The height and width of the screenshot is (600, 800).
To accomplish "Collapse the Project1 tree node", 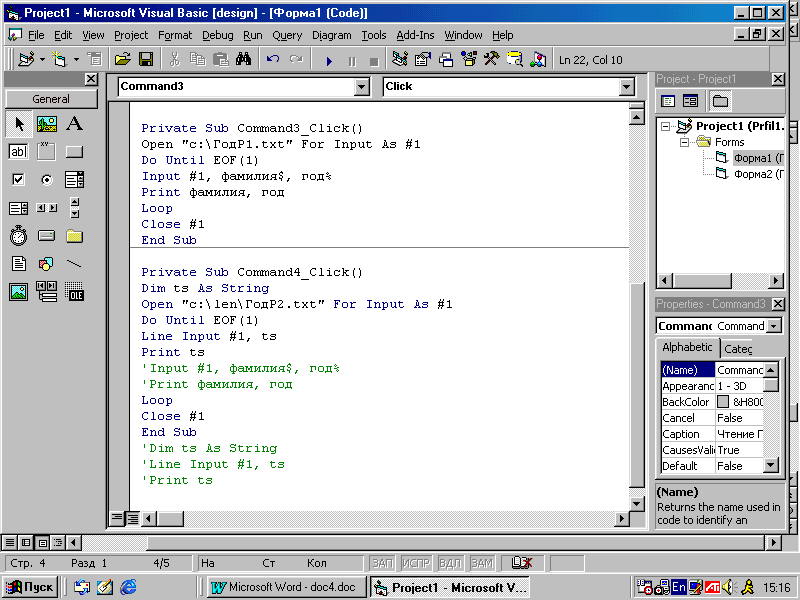I will (665, 126).
